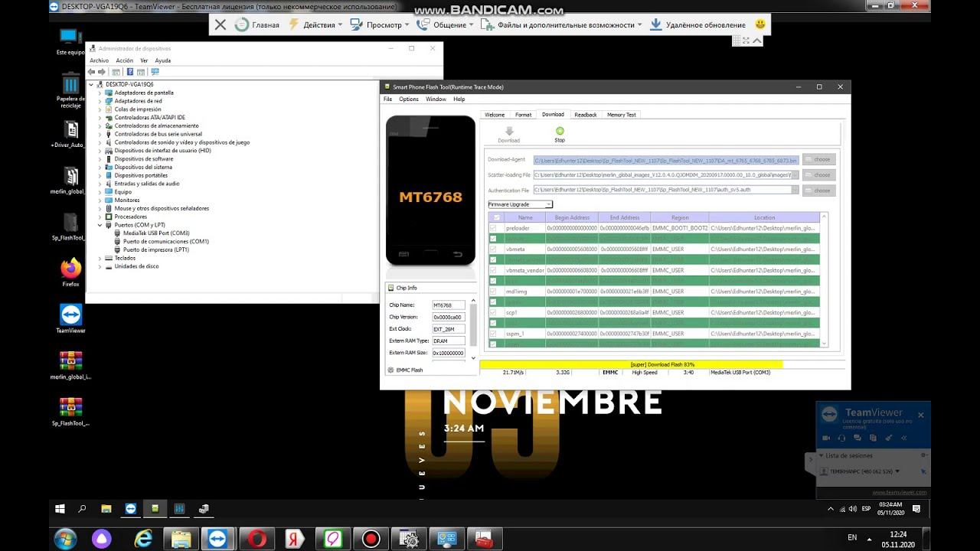This screenshot has width=980, height=551.
Task: Click Yandex browser icon in lower taskbar
Action: point(295,538)
